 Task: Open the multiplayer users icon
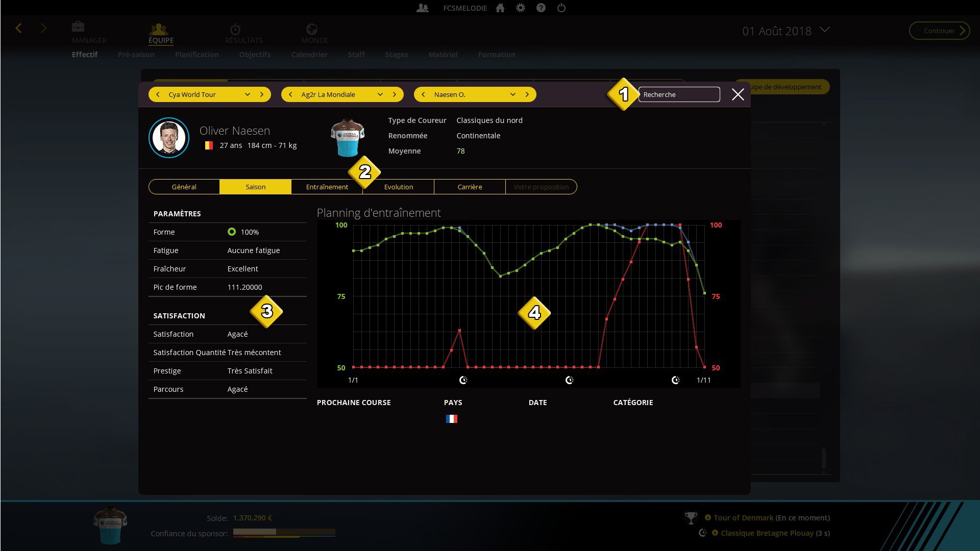coord(422,8)
